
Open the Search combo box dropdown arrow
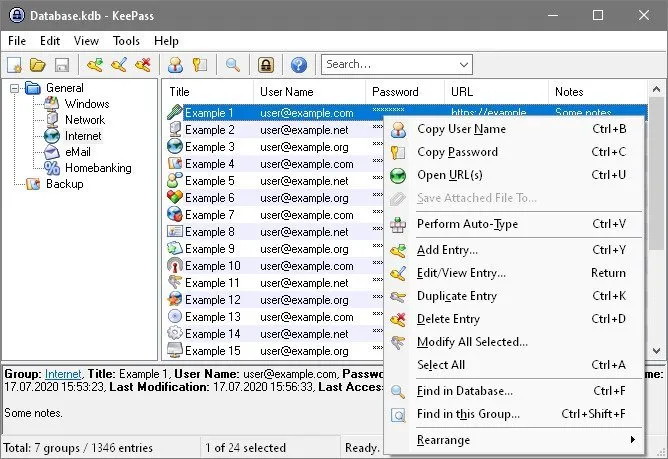coord(462,65)
